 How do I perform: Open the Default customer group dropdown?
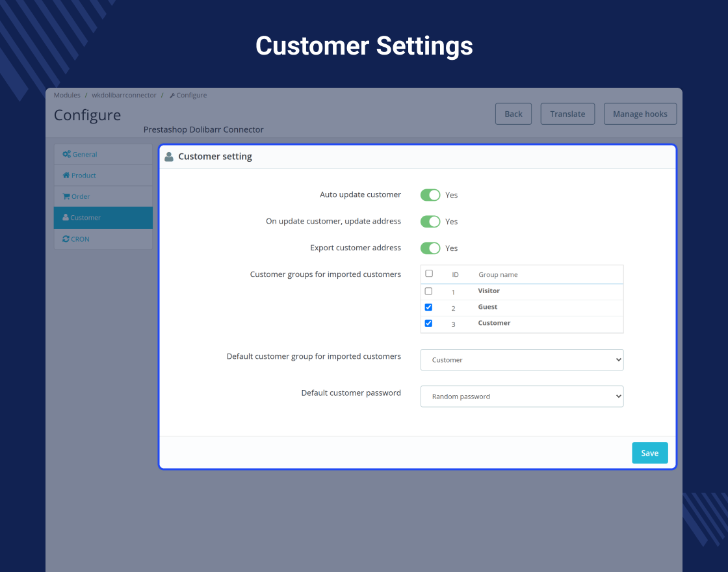coord(522,360)
